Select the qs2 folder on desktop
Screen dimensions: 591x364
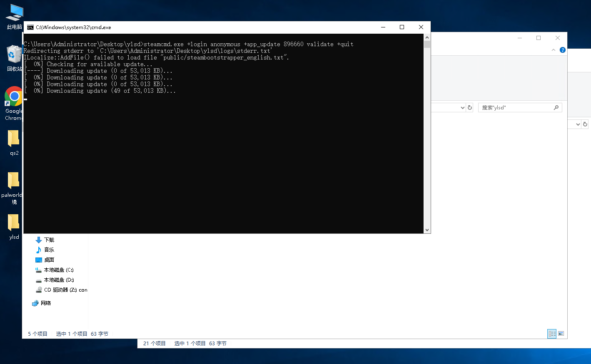point(14,143)
